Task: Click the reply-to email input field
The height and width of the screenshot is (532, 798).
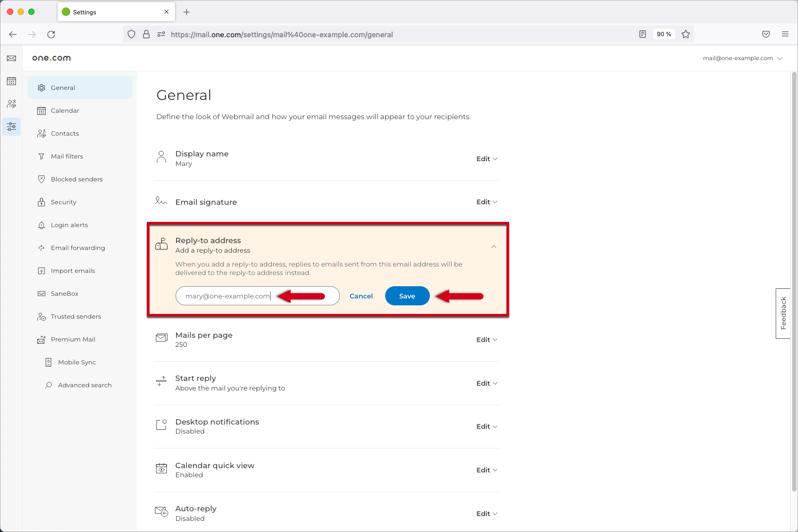Action: coord(229,296)
